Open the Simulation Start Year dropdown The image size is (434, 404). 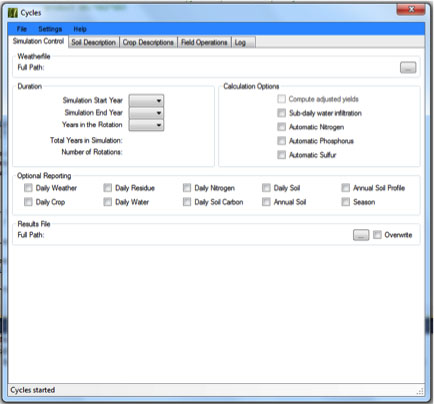[x=146, y=100]
